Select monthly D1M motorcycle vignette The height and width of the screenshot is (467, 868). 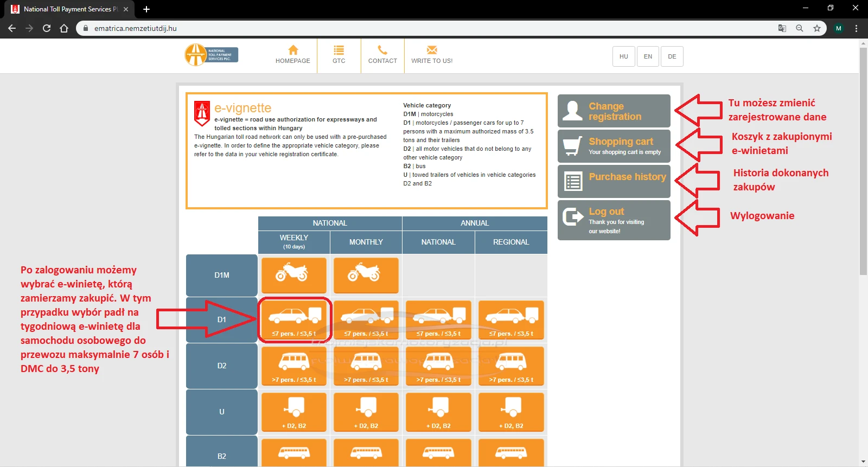[x=366, y=276]
